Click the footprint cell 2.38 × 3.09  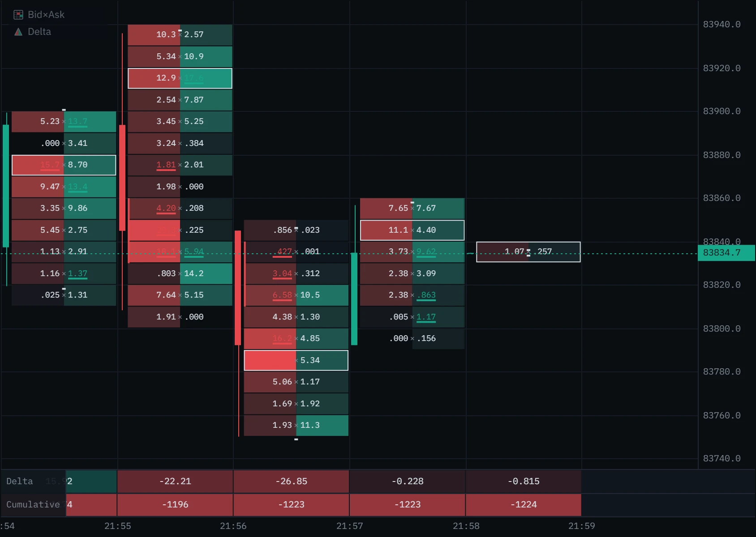[412, 273]
